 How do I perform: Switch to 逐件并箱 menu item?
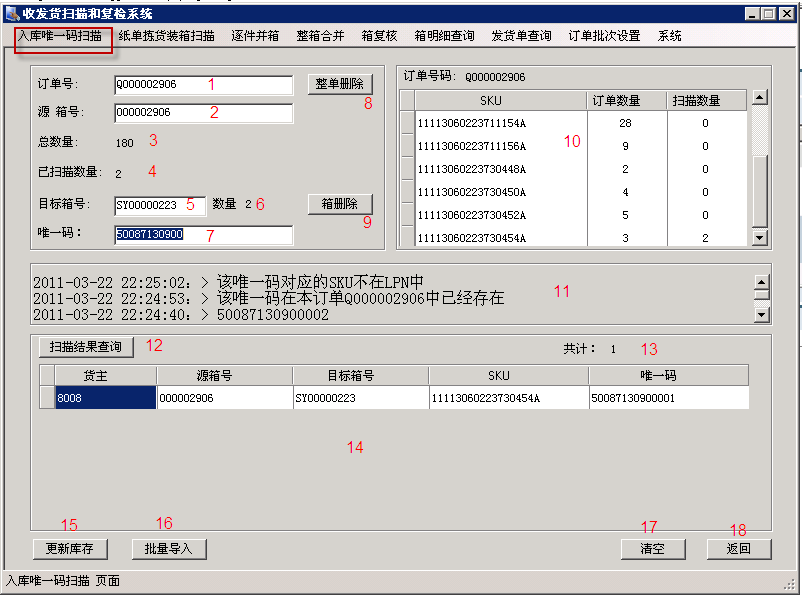[255, 36]
